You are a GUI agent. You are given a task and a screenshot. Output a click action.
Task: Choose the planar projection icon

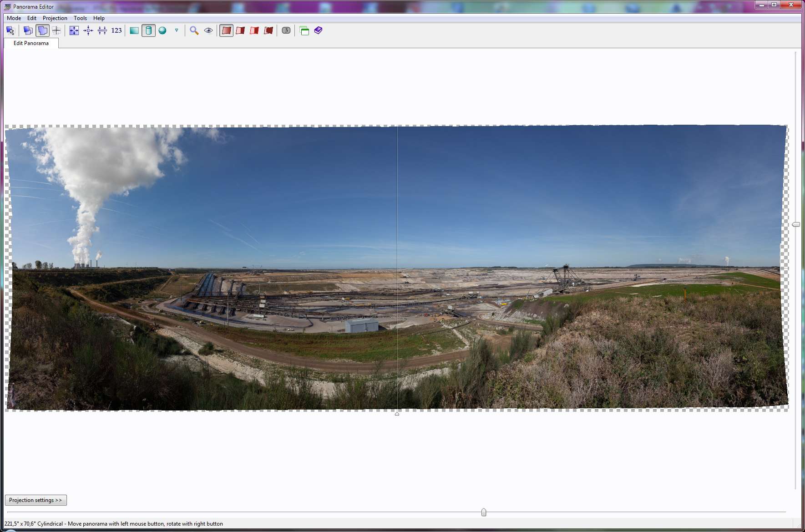click(134, 30)
